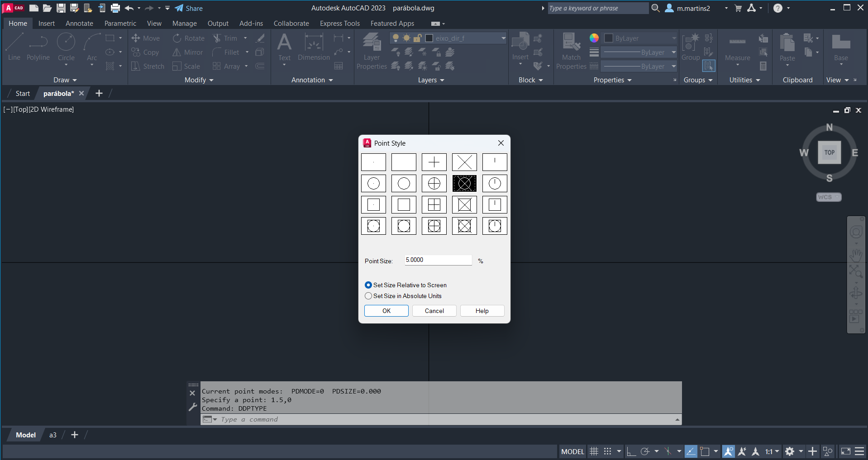This screenshot has width=868, height=460.
Task: Select Set Size Relative to Screen option
Action: click(x=406, y=285)
